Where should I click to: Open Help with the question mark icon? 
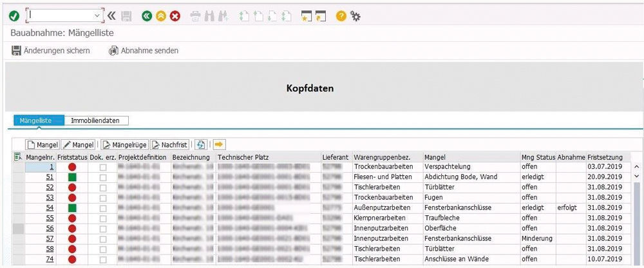coord(341,15)
